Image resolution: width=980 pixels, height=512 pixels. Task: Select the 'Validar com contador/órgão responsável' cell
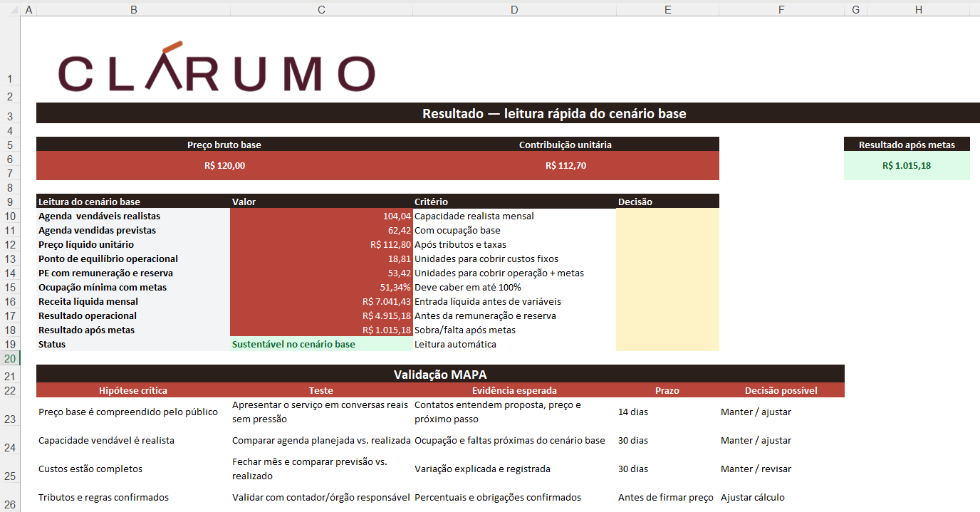tap(321, 497)
